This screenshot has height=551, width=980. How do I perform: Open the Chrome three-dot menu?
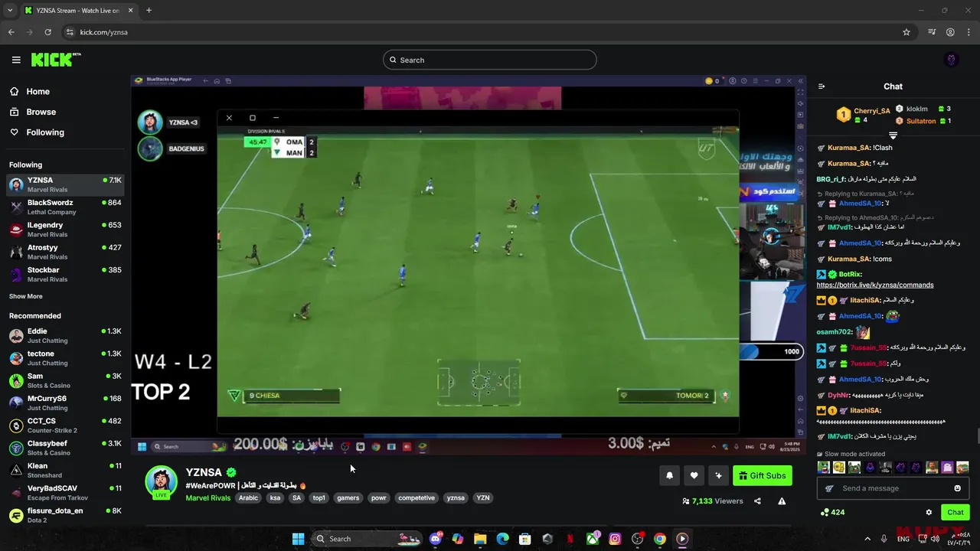pyautogui.click(x=969, y=32)
